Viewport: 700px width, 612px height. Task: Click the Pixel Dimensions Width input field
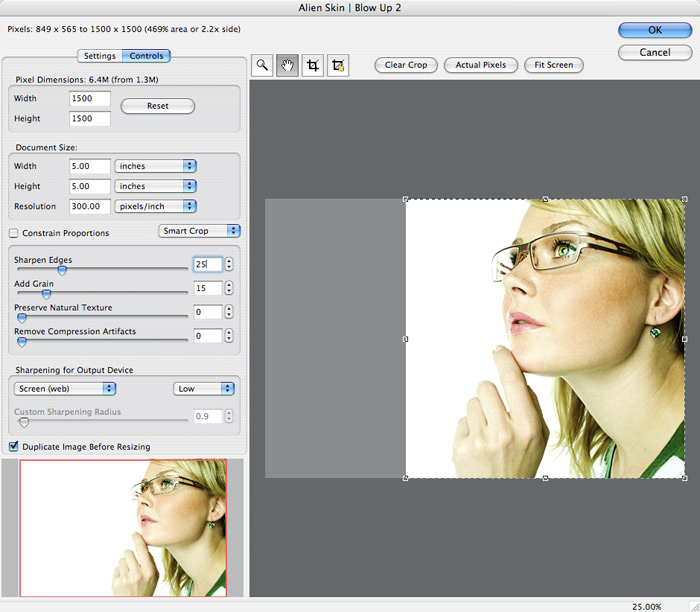coord(89,99)
